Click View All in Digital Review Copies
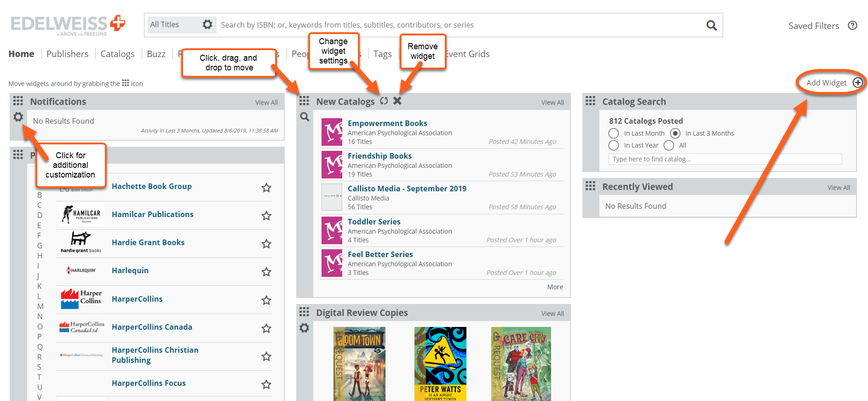Screen dimensions: 868x401 point(552,314)
